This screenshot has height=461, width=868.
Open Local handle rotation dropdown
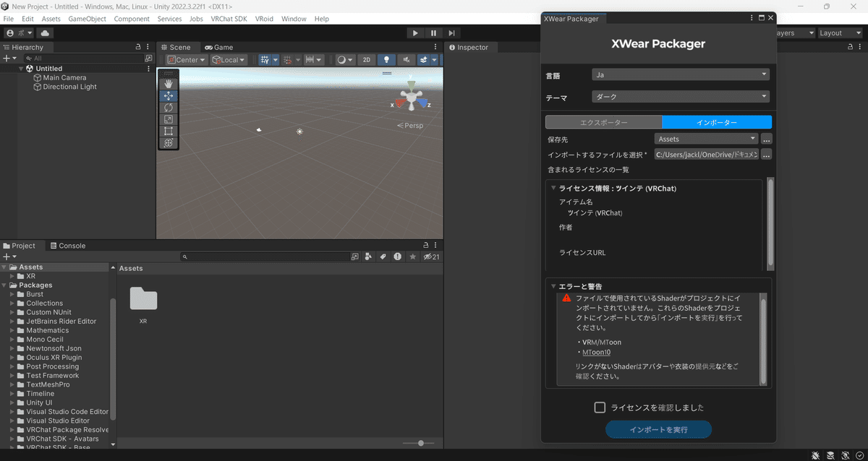229,60
